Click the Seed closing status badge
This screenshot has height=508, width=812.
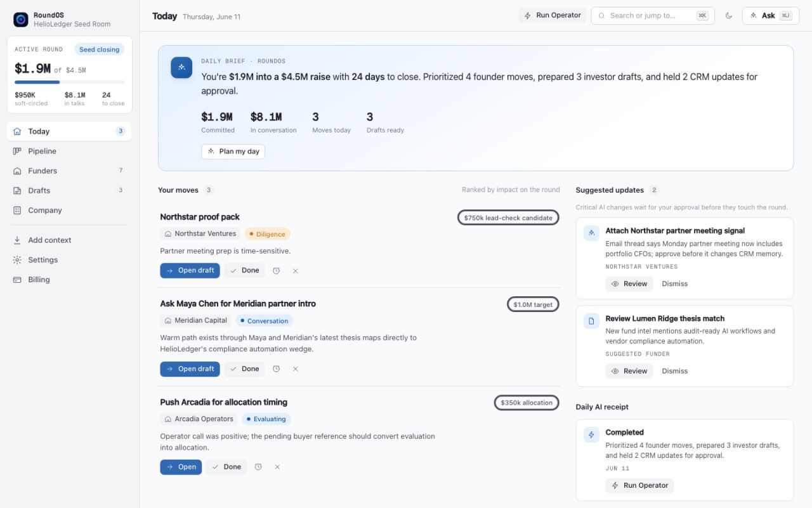point(99,49)
